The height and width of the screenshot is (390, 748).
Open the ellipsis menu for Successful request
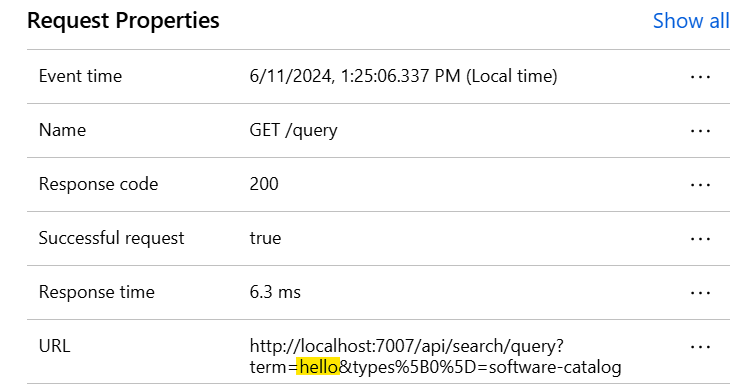[x=700, y=239]
